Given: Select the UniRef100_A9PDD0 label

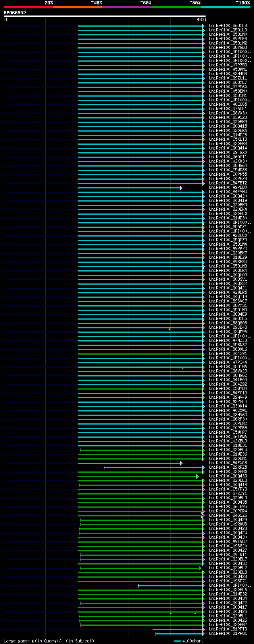Looking at the screenshot, I should click(x=228, y=187).
